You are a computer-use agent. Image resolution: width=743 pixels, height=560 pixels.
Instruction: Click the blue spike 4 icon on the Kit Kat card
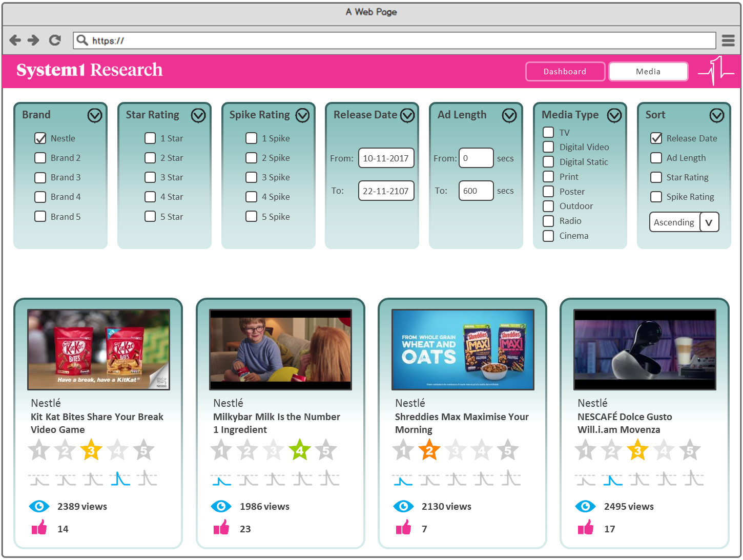[x=120, y=479]
